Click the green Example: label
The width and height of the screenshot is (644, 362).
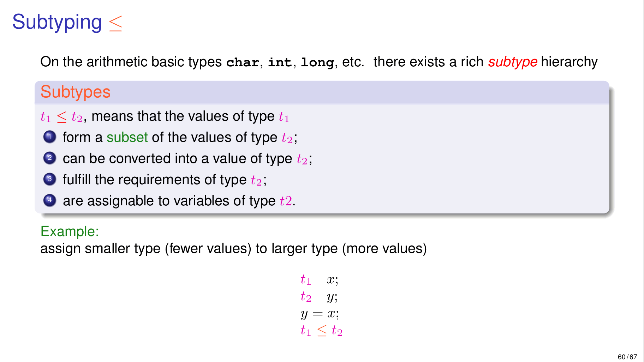(70, 231)
